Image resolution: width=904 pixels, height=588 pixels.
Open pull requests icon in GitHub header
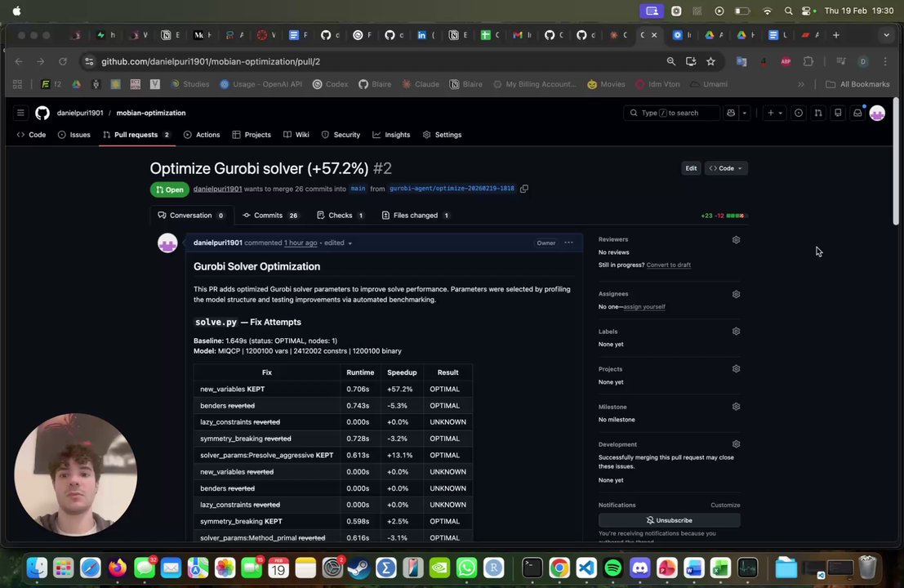tap(818, 113)
